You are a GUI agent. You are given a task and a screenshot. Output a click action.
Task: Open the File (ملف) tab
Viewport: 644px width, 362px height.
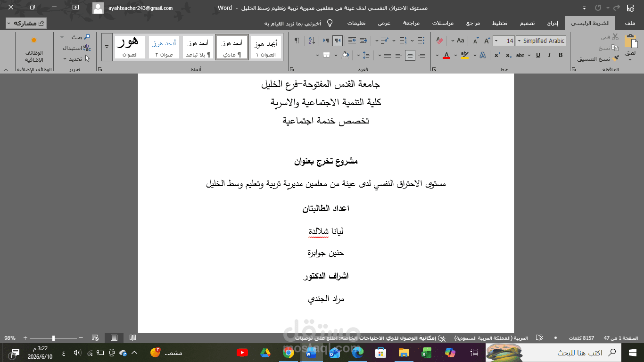629,23
